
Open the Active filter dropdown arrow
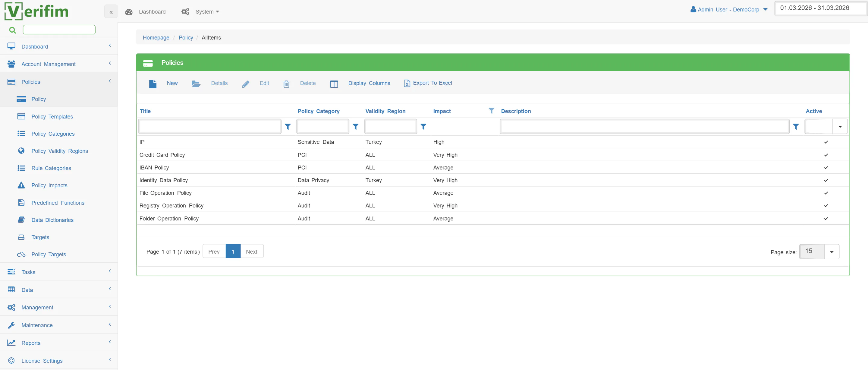840,127
